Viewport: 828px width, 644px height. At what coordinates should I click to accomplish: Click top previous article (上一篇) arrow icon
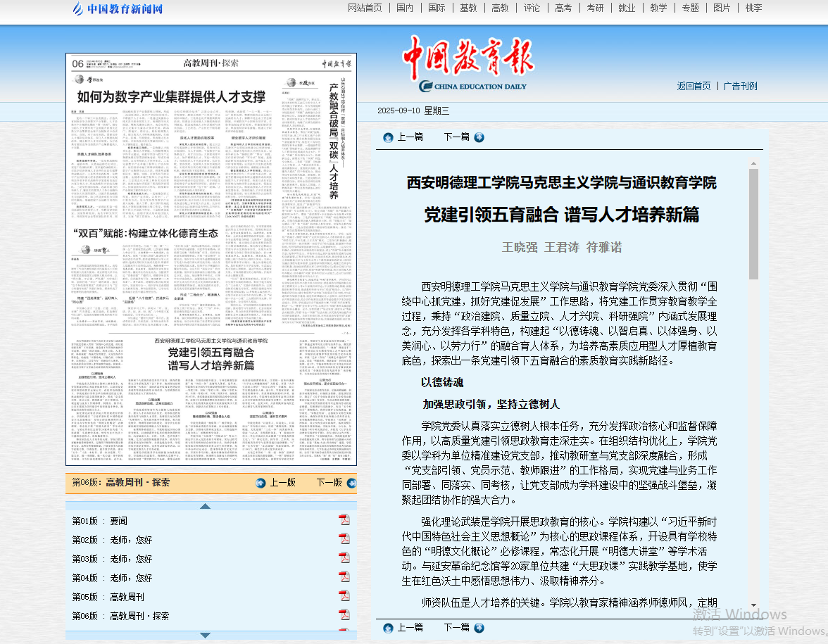388,137
